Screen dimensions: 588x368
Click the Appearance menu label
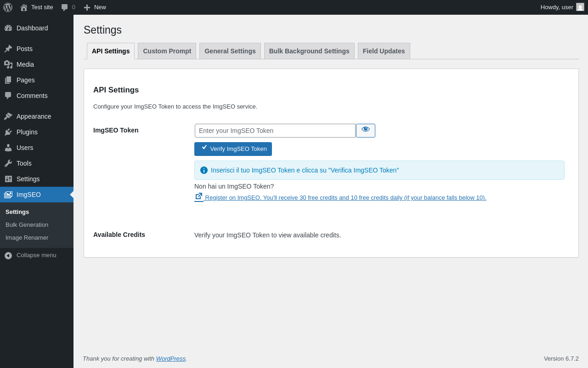click(x=34, y=116)
